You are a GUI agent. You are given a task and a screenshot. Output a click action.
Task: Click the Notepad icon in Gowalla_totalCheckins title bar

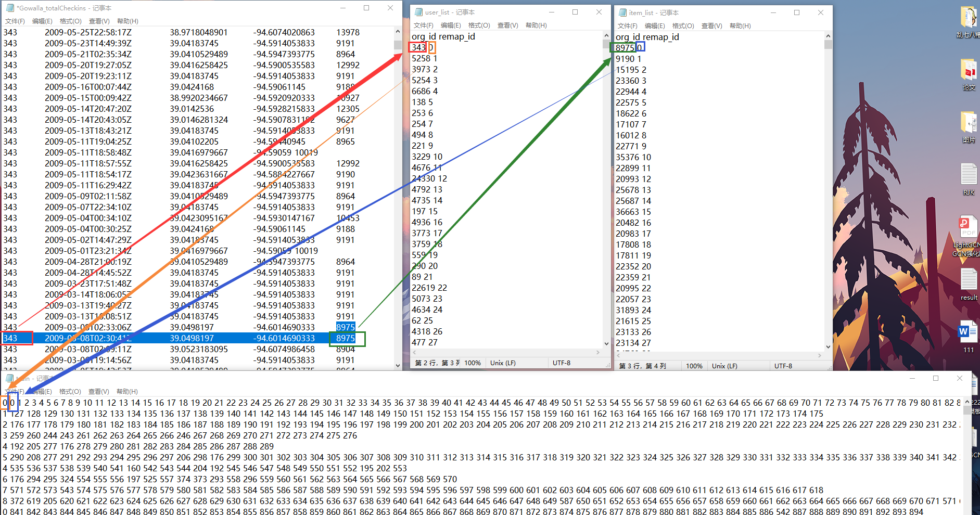coord(10,8)
